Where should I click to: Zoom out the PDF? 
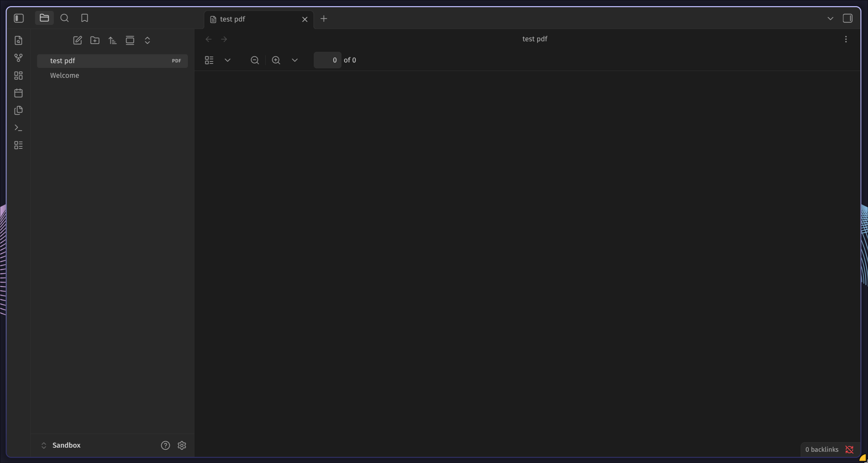pos(255,60)
